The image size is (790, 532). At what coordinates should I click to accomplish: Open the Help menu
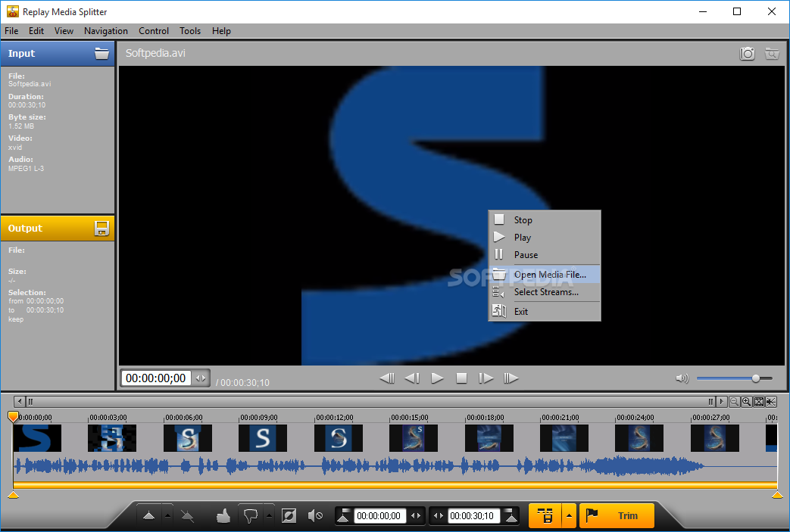click(221, 31)
